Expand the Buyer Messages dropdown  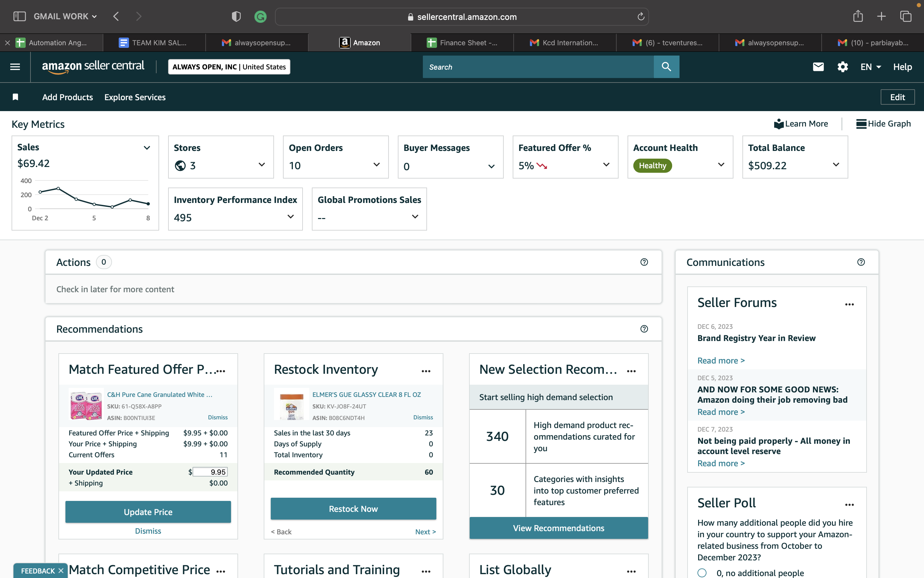pyautogui.click(x=492, y=166)
